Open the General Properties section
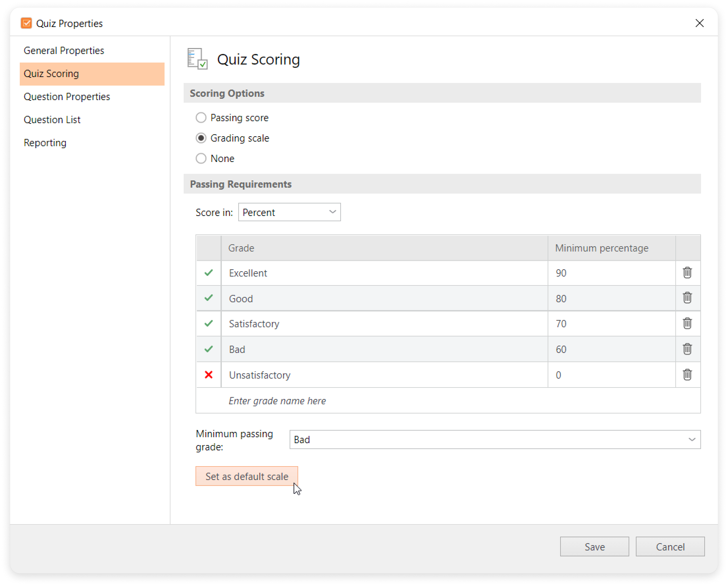The height and width of the screenshot is (586, 728). click(x=64, y=51)
